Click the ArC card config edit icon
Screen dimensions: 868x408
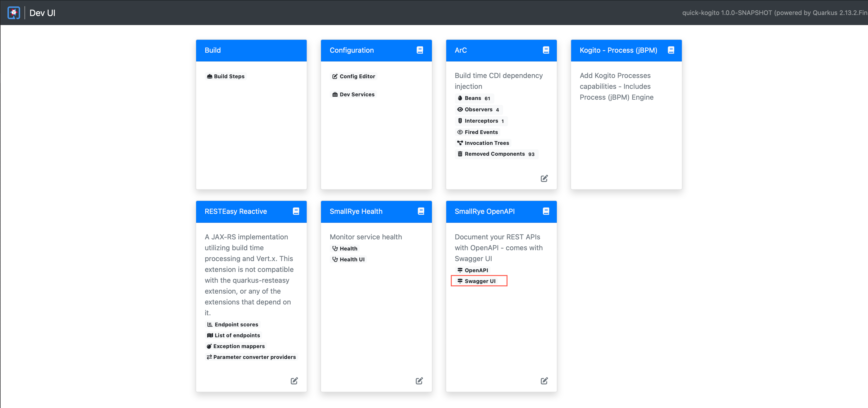pyautogui.click(x=544, y=178)
